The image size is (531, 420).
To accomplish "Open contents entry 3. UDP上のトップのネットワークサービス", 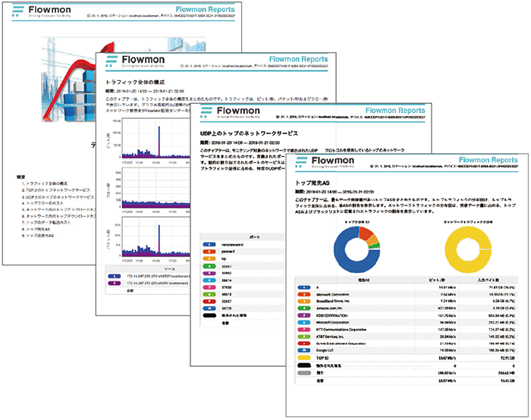I will pyautogui.click(x=58, y=196).
